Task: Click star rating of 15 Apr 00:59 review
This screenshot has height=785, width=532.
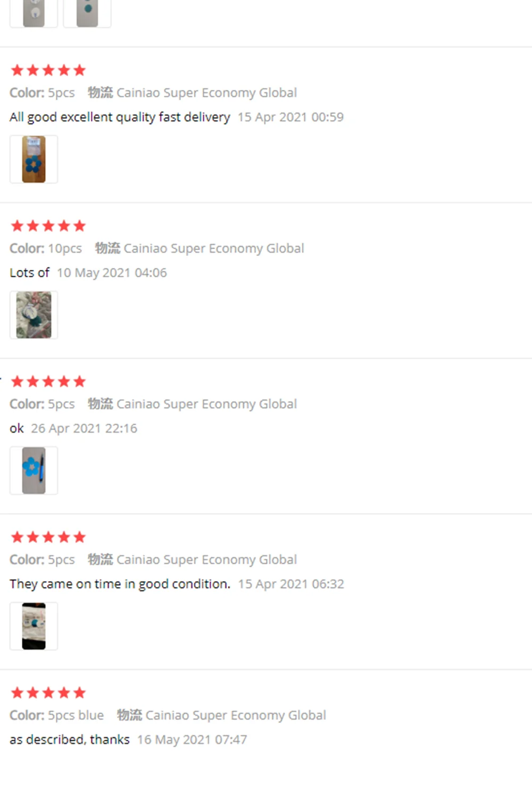Action: click(x=48, y=70)
